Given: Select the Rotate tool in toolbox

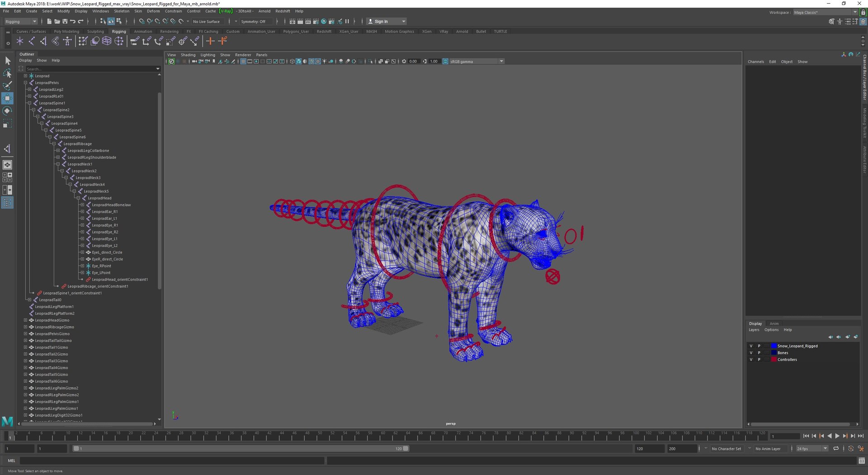Looking at the screenshot, I should point(8,111).
